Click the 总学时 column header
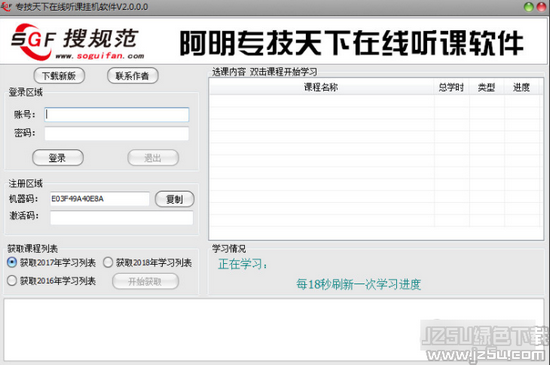550x365 pixels. (x=451, y=87)
